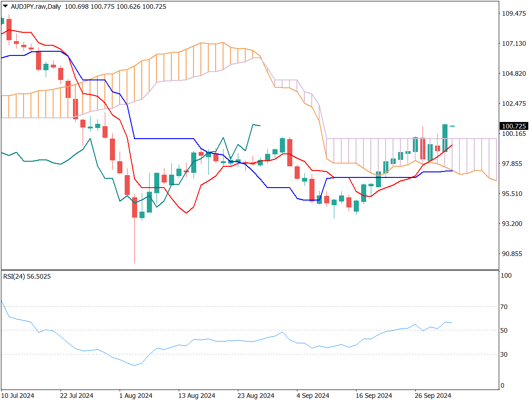
Task: Click the highlighted current price tag 100.725
Action: tap(514, 126)
